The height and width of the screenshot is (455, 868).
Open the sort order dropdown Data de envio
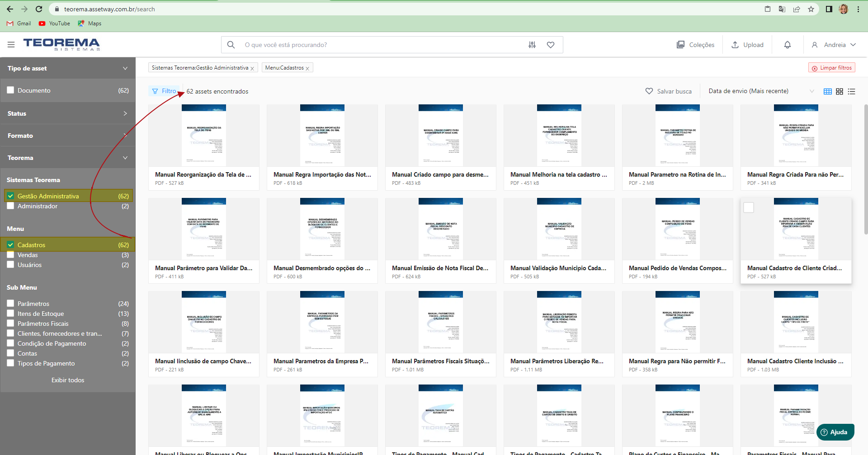click(761, 91)
